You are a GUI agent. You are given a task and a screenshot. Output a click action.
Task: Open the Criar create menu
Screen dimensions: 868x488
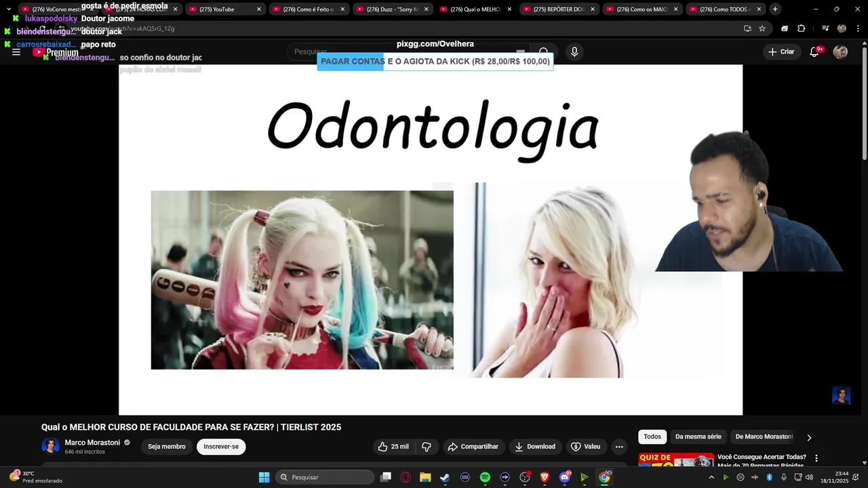pos(781,52)
